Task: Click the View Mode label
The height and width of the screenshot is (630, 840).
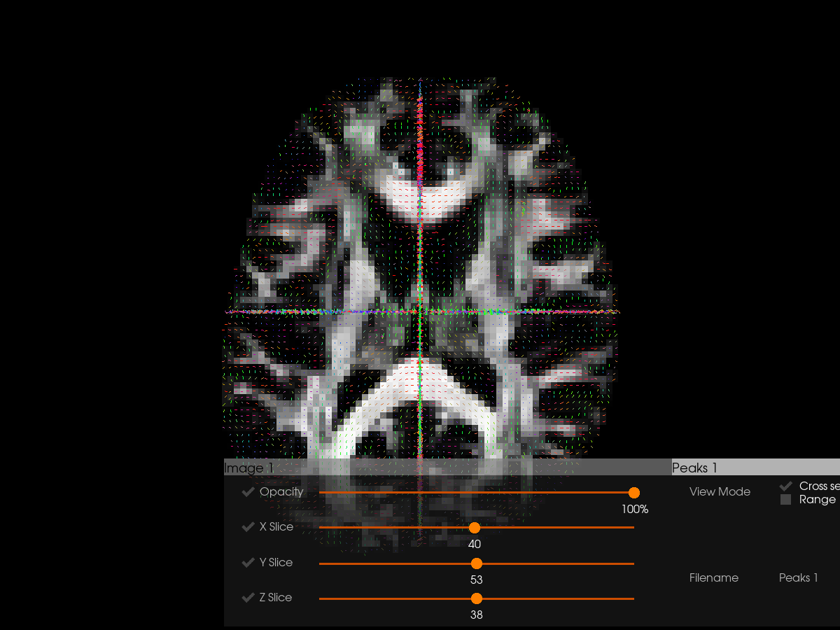Action: 720,492
